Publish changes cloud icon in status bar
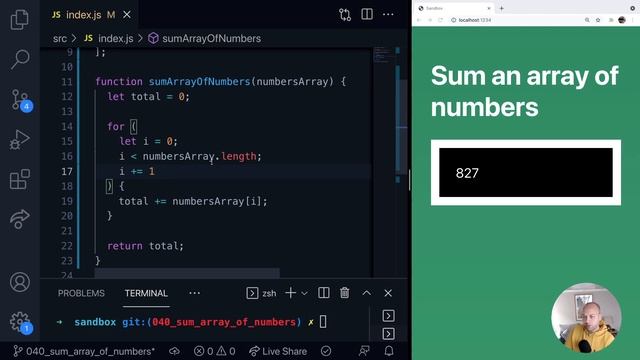The image size is (640, 360). [174, 351]
